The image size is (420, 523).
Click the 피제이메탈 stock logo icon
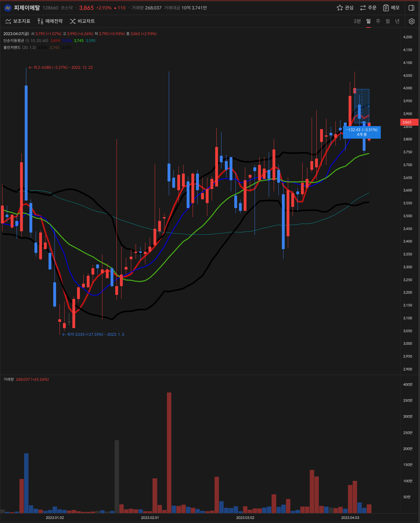click(8, 8)
